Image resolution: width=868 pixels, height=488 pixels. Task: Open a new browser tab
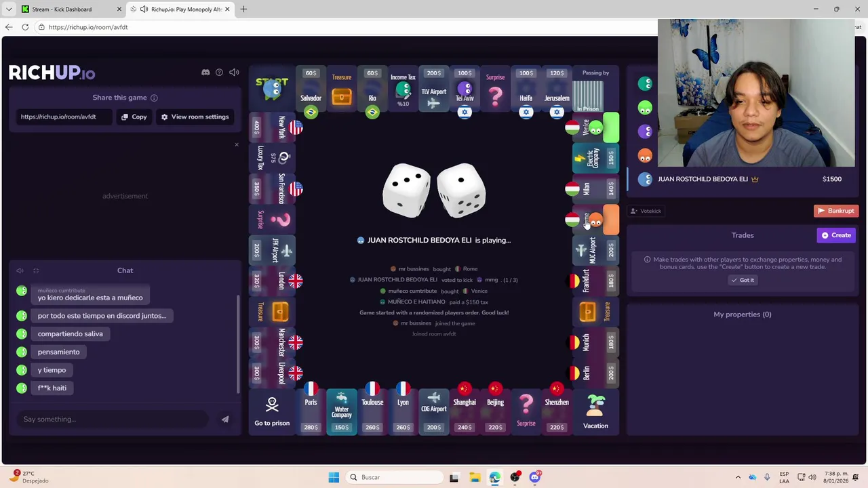click(x=243, y=9)
